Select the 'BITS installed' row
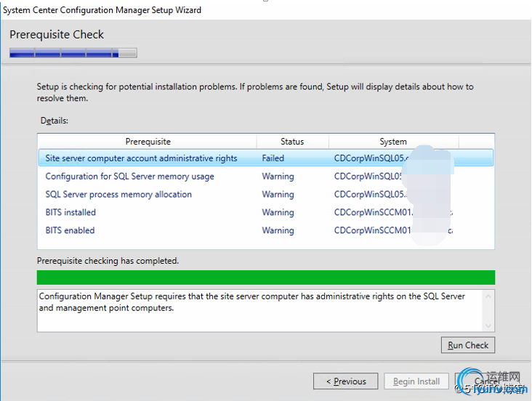 point(266,212)
